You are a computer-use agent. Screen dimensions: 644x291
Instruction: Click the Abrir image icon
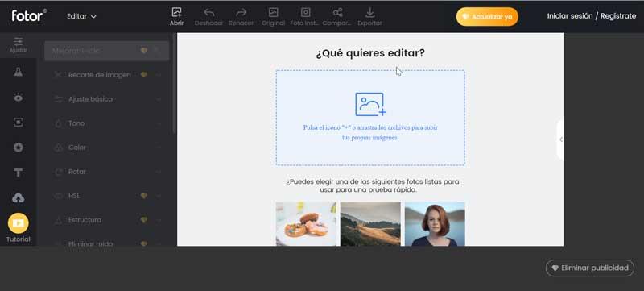(x=176, y=12)
